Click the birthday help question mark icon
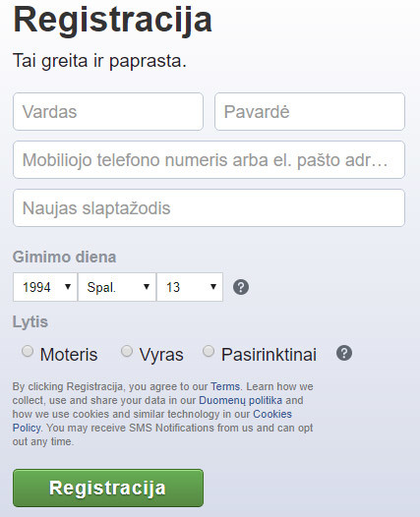This screenshot has height=517, width=420. pos(241,287)
